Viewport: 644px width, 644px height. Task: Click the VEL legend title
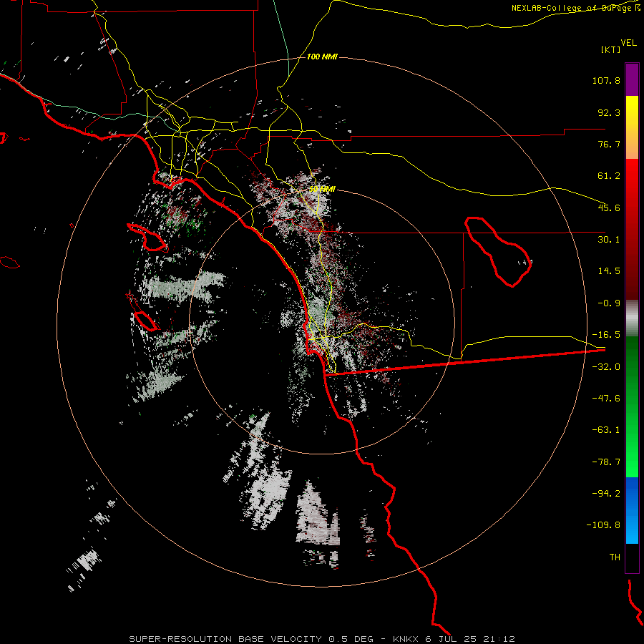tap(628, 43)
